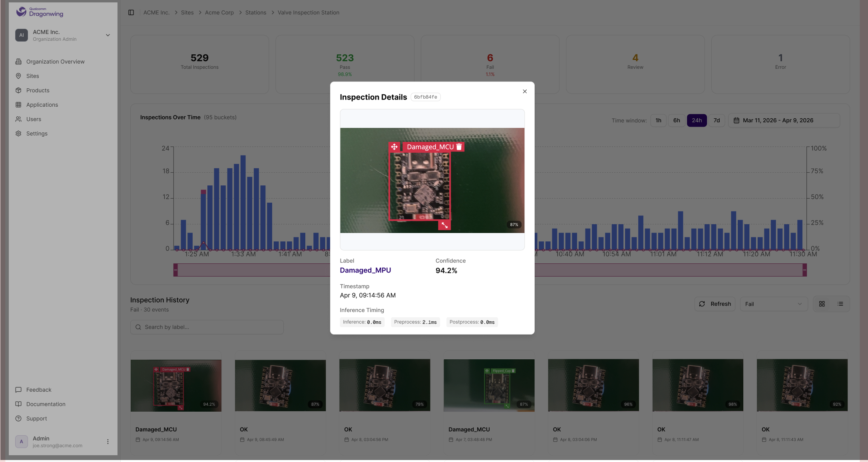Select the 7d time window
Image resolution: width=868 pixels, height=462 pixels.
point(717,120)
